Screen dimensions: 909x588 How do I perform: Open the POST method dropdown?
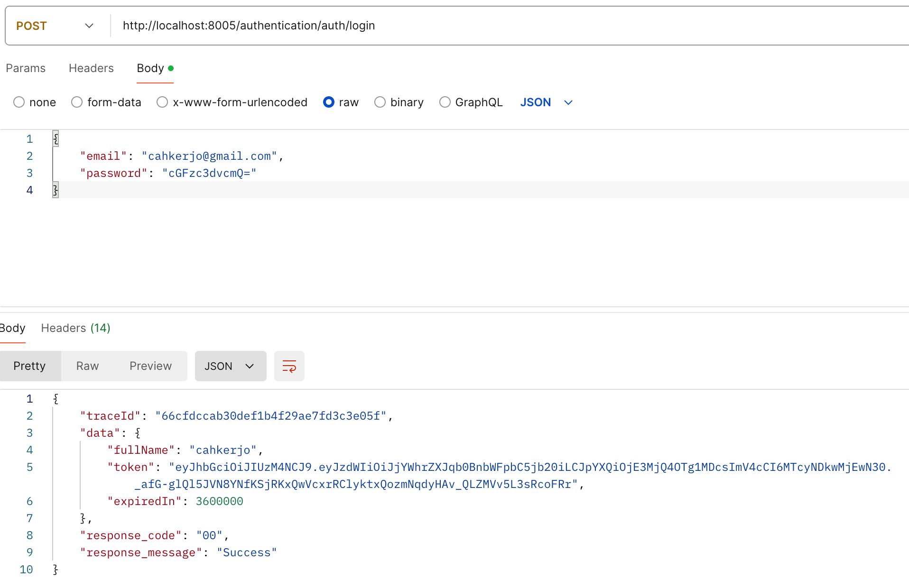coord(55,26)
